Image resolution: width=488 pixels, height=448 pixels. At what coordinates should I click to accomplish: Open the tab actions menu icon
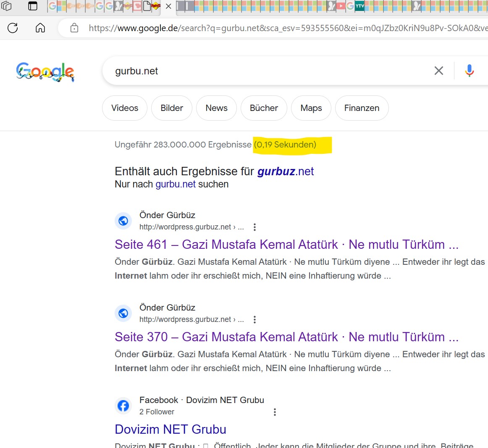pos(32,6)
